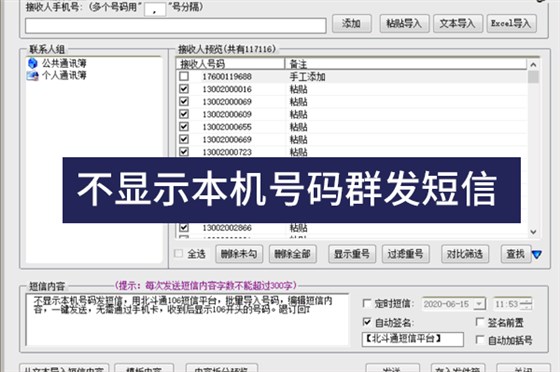Select the 个人通讯簿 tree item
This screenshot has height=372, width=560.
coord(64,75)
